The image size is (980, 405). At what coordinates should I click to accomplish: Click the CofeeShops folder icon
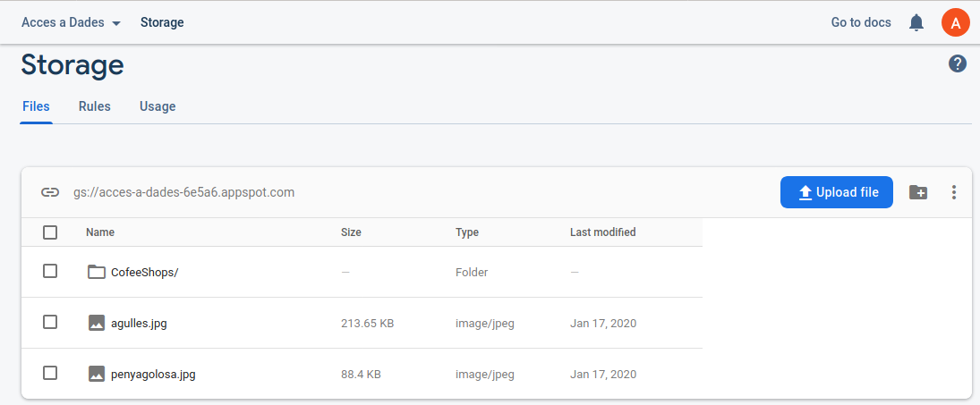[97, 272]
